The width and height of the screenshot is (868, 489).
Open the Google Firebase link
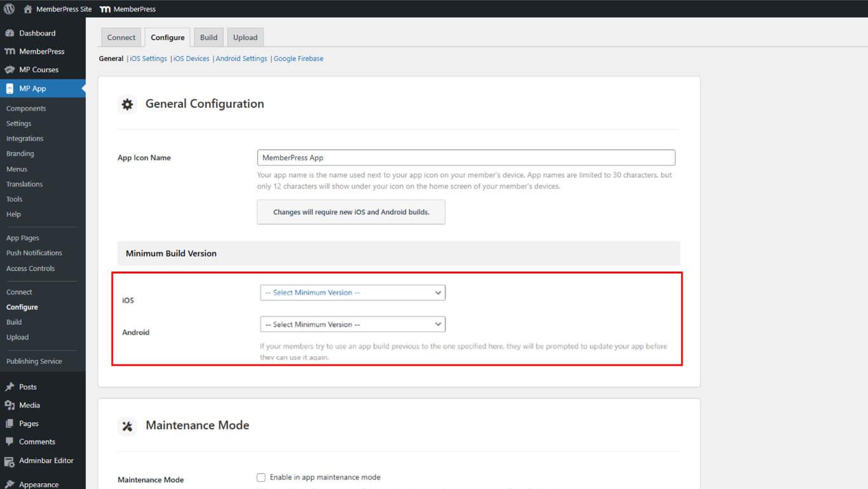(x=298, y=59)
